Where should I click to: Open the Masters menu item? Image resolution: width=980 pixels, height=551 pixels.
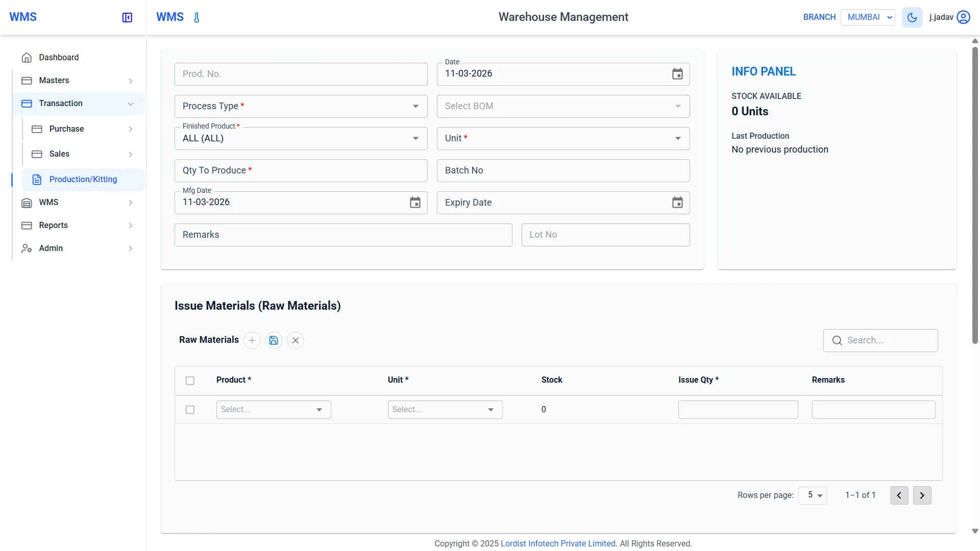[78, 81]
